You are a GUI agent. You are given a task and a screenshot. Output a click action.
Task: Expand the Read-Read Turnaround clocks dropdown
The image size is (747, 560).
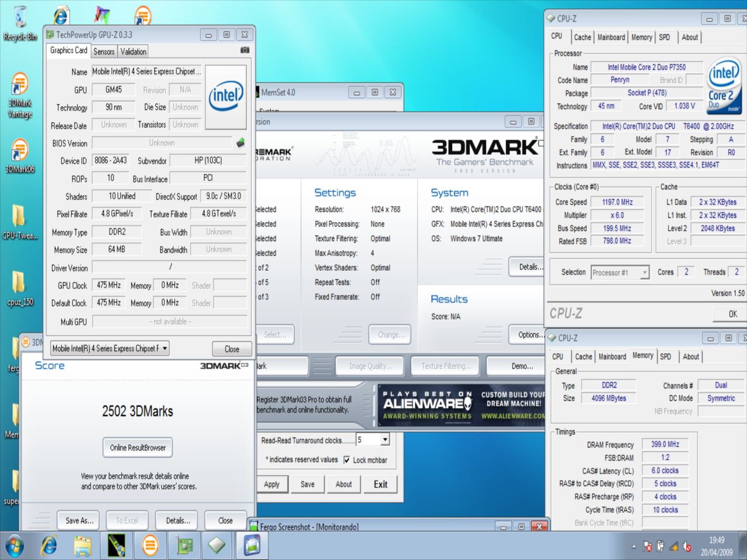point(385,440)
